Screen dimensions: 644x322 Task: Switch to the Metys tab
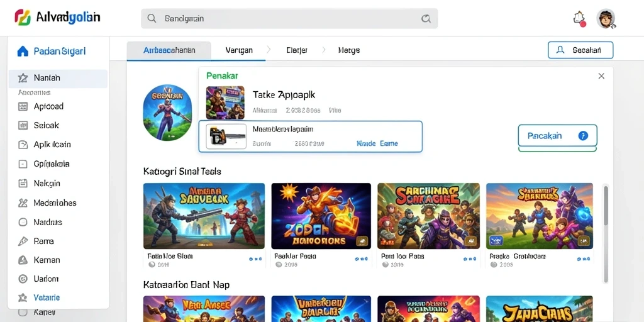[349, 50]
